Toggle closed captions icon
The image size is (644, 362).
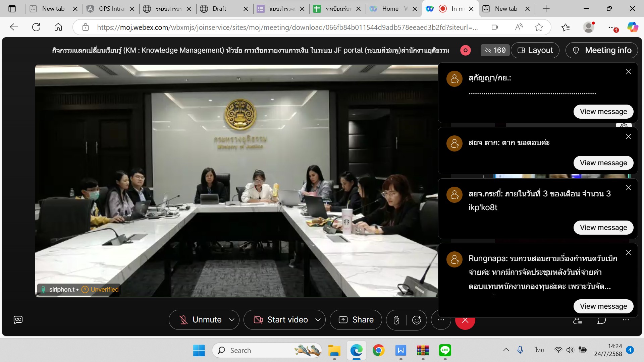point(18,319)
